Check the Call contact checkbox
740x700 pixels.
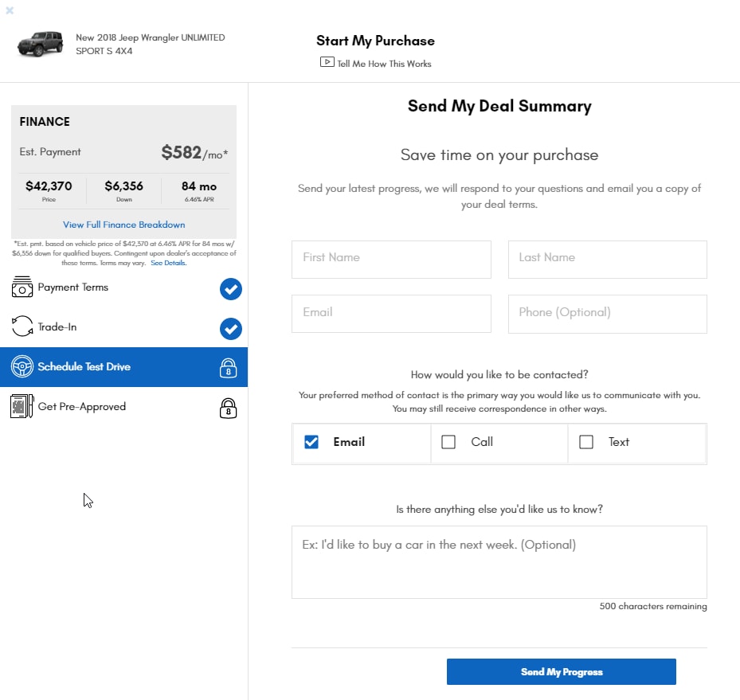(x=448, y=442)
